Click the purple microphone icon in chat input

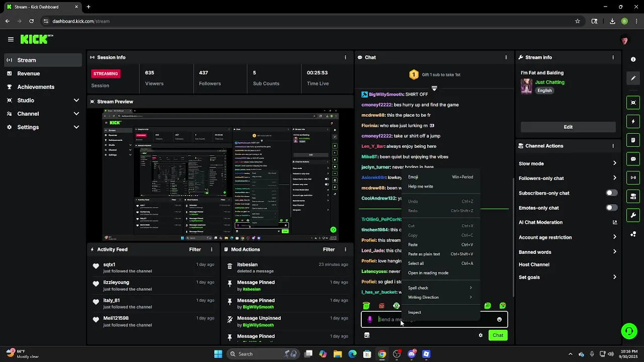[x=370, y=319]
